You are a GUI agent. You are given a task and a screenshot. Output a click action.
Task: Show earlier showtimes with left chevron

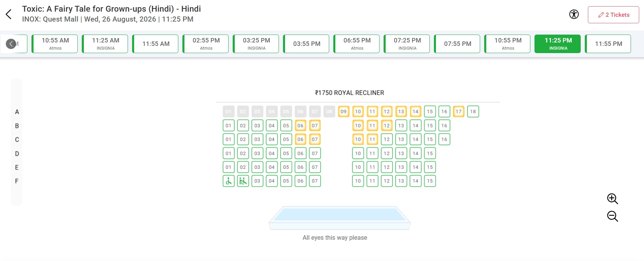(x=11, y=44)
